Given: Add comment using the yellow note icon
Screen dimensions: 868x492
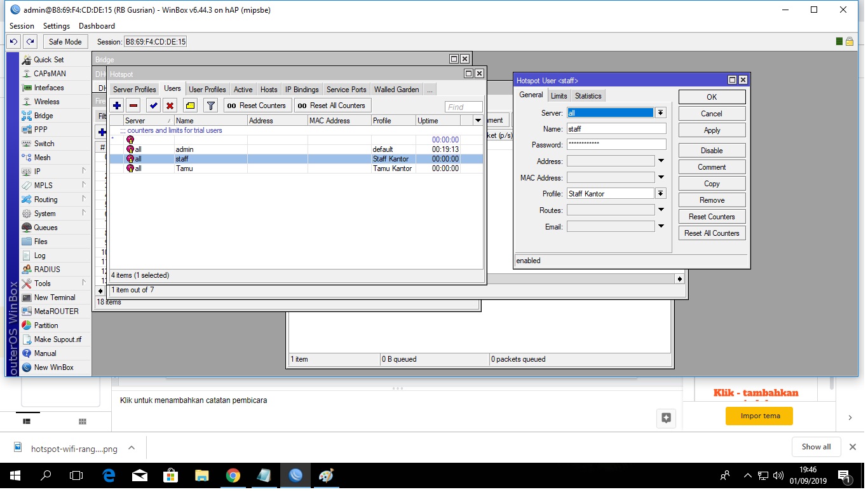Looking at the screenshot, I should pyautogui.click(x=190, y=106).
